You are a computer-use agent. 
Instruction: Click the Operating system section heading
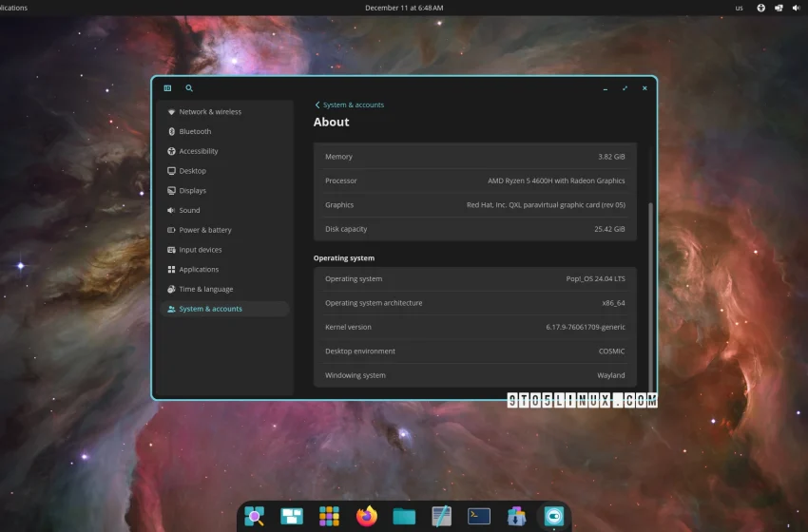pos(344,258)
